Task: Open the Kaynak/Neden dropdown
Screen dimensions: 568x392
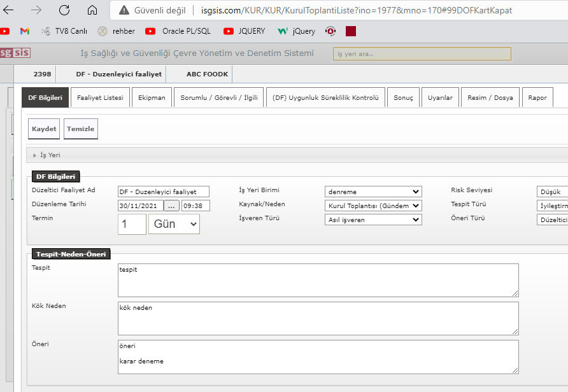Action: (373, 206)
